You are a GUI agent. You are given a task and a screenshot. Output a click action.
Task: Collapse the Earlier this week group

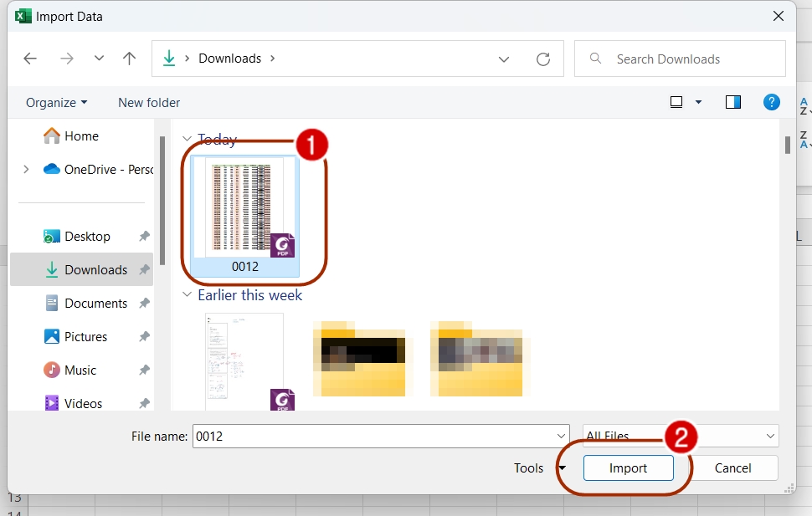tap(186, 295)
